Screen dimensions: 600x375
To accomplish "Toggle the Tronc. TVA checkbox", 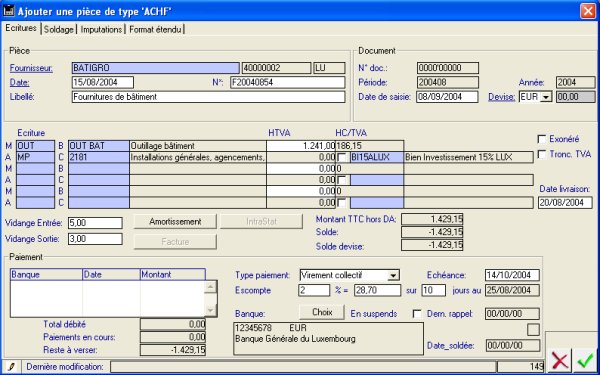I will (x=542, y=155).
